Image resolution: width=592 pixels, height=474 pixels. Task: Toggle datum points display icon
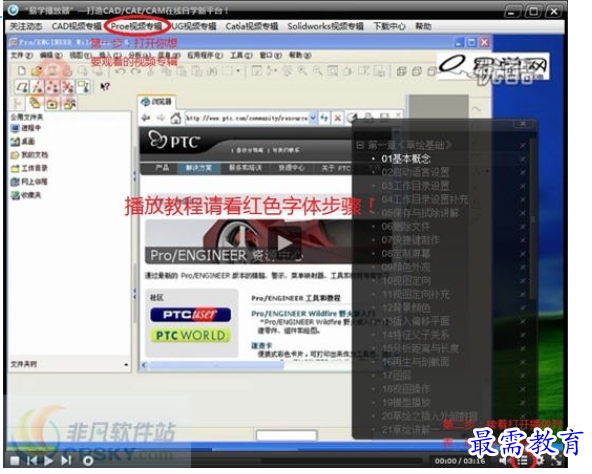pyautogui.click(x=52, y=87)
